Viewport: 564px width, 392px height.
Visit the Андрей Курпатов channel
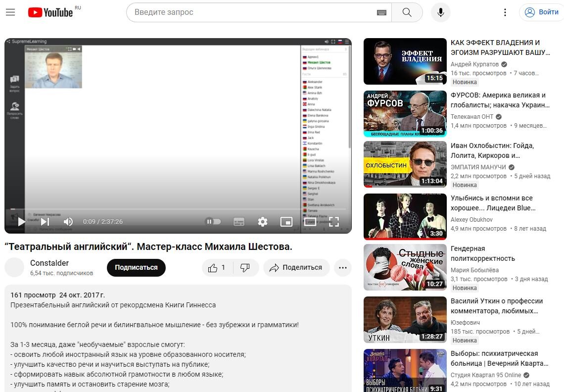(475, 64)
